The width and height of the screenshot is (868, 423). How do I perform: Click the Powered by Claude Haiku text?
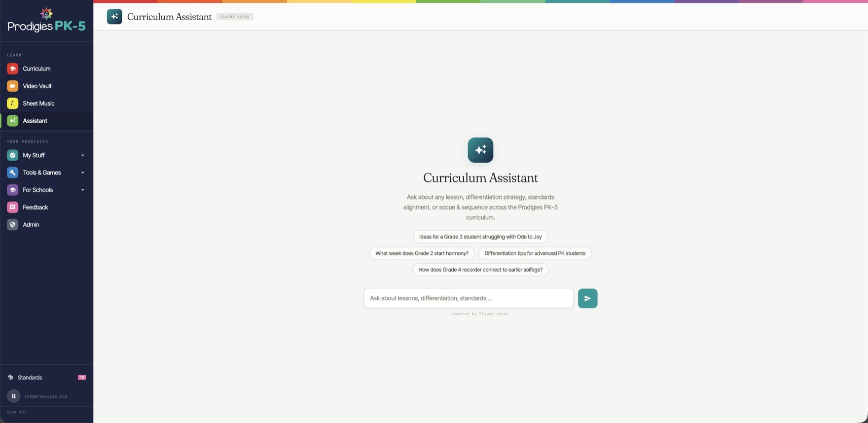[x=480, y=314]
